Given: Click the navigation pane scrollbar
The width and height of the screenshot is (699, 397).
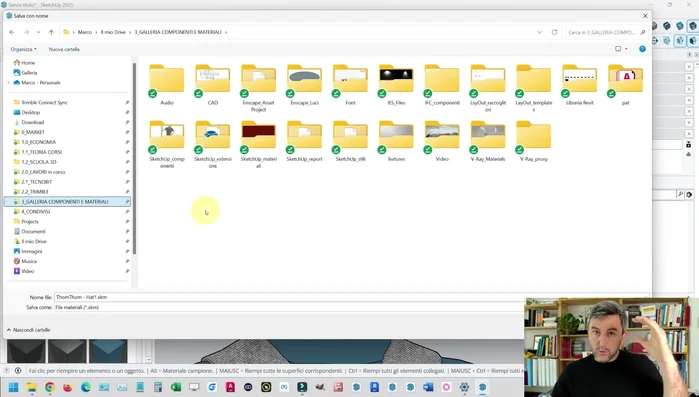Looking at the screenshot, I should tap(134, 158).
